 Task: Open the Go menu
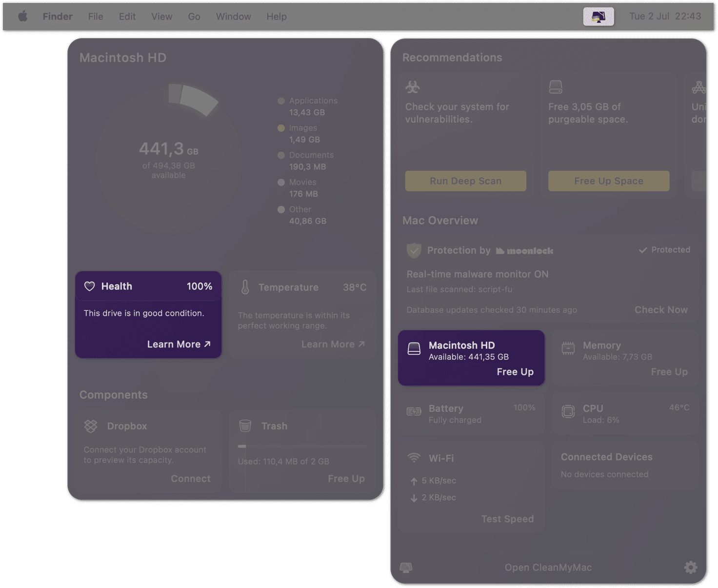click(194, 17)
